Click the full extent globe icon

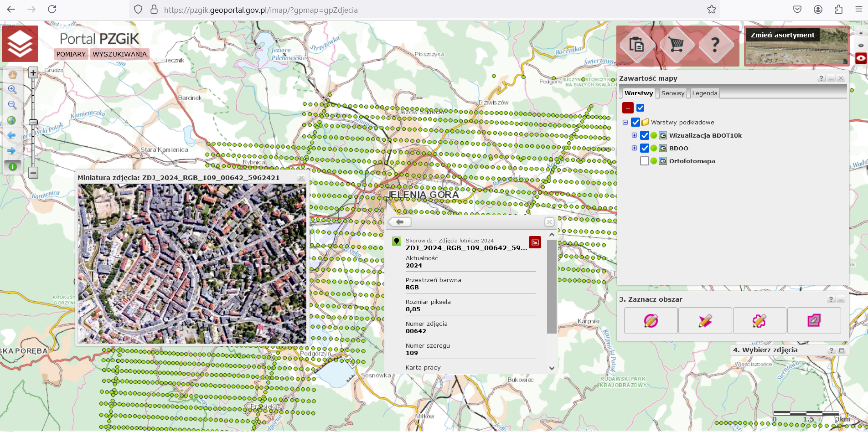(x=12, y=120)
